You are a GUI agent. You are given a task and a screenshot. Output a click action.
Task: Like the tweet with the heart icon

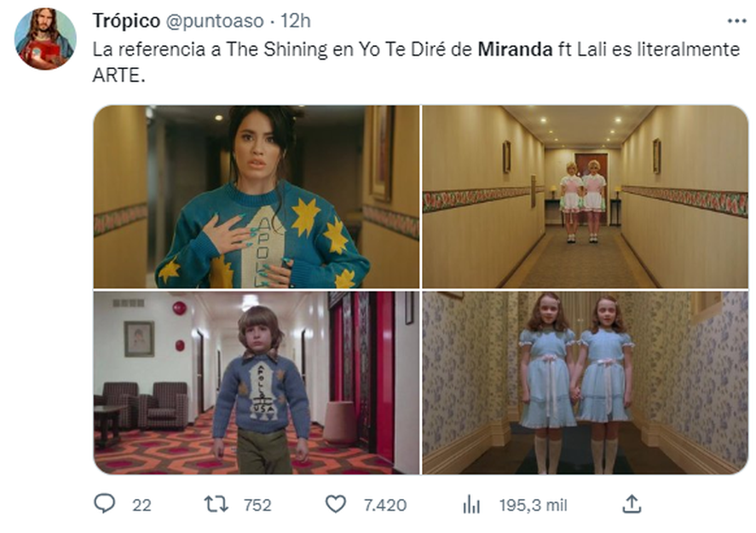(x=336, y=505)
